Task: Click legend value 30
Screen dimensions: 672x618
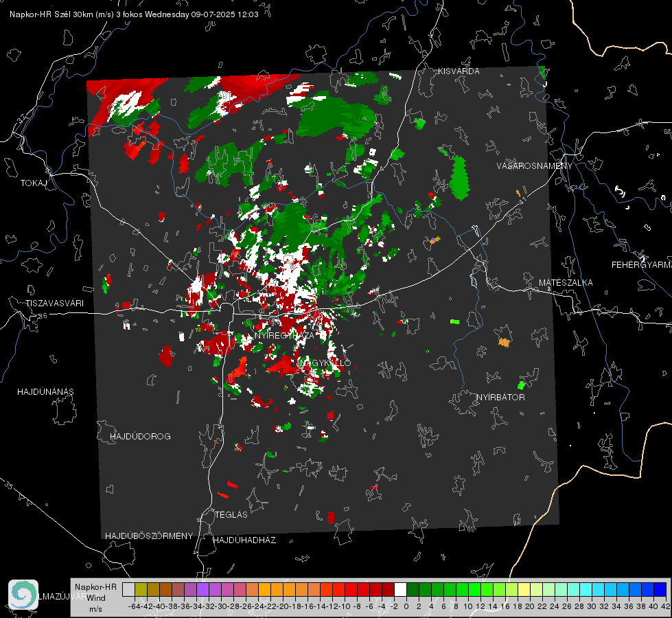Action: [592, 606]
